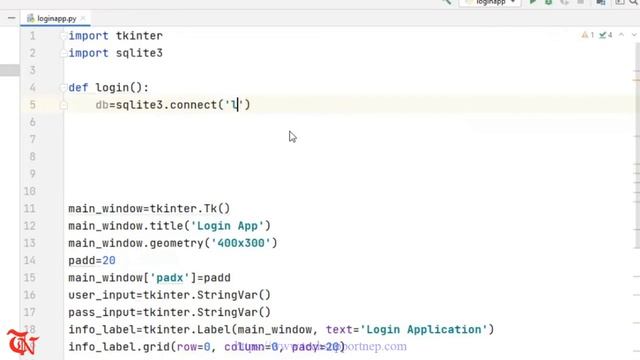Click gutter line number 14
Viewport: 640px width, 360px height.
coord(30,260)
